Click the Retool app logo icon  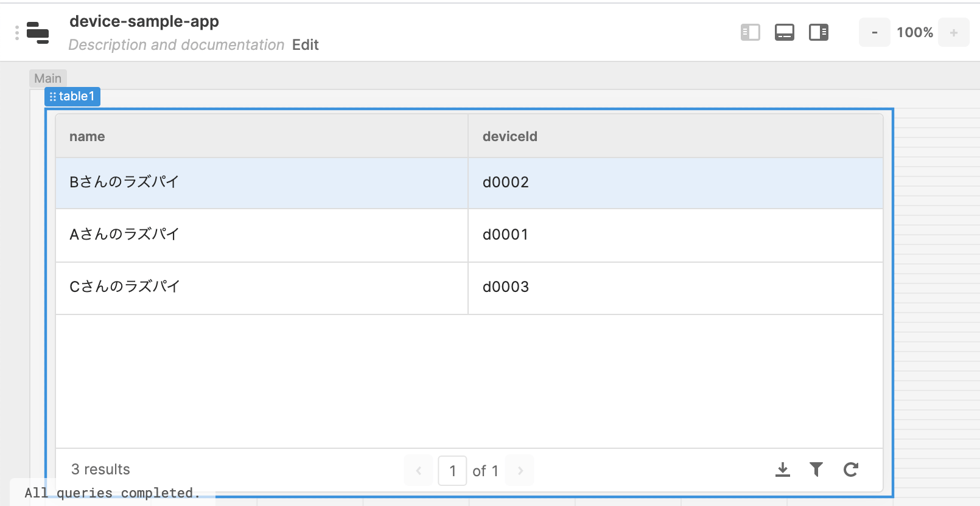tap(38, 33)
